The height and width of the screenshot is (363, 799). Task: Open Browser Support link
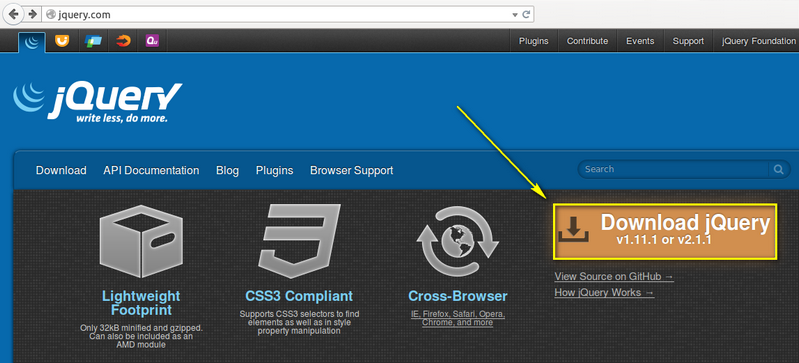(352, 170)
